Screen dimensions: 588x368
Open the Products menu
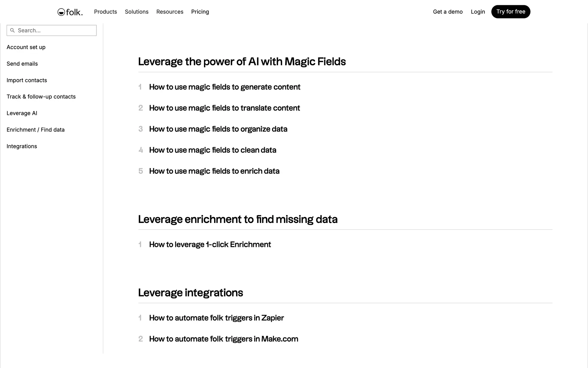point(105,12)
